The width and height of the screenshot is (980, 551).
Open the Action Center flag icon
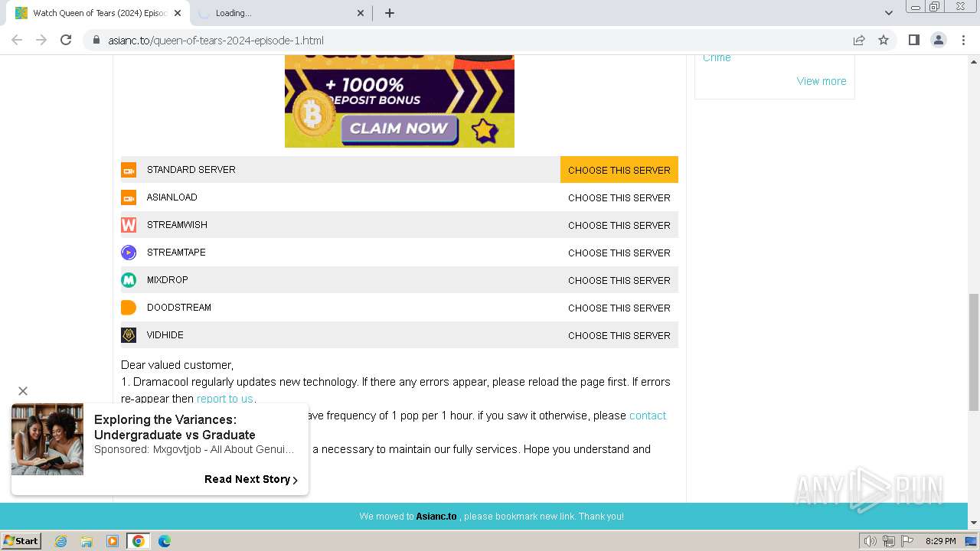pyautogui.click(x=906, y=541)
